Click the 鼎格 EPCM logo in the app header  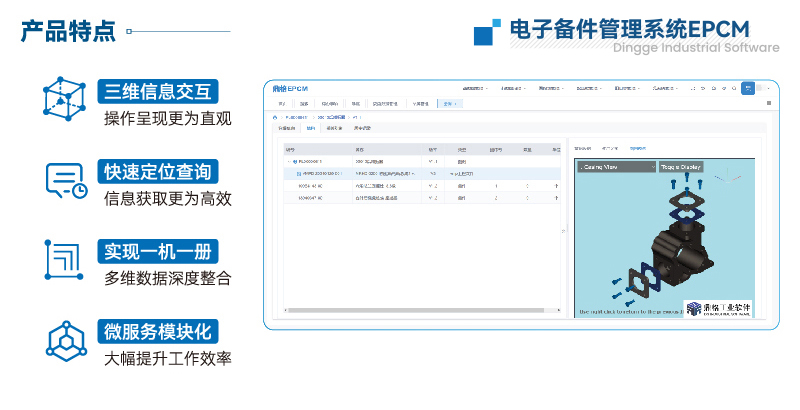pyautogui.click(x=290, y=89)
